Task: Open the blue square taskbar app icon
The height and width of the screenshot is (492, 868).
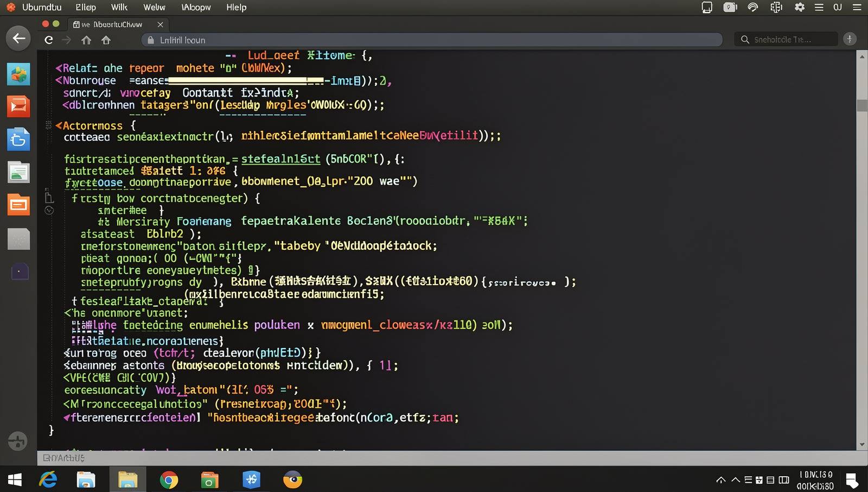Action: pyautogui.click(x=252, y=480)
